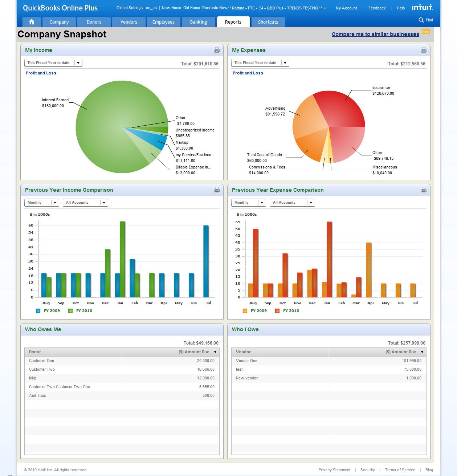Image resolution: width=457 pixels, height=476 pixels.
Task: Open company name dropdown in header
Action: tap(325, 8)
